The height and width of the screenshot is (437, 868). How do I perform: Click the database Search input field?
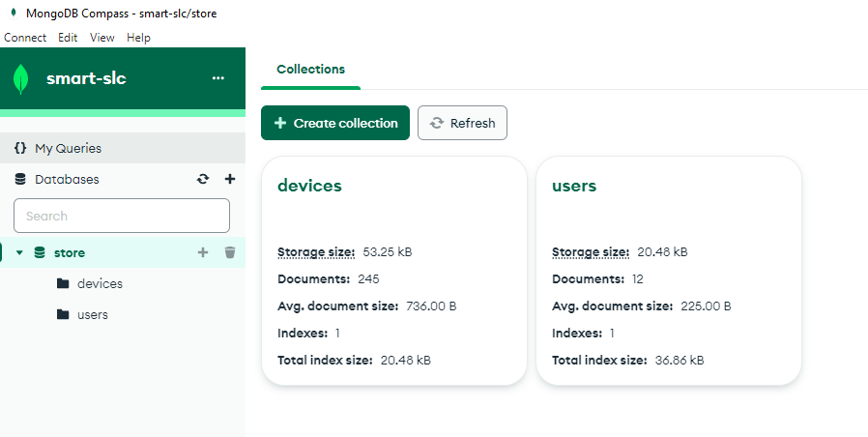pos(122,216)
